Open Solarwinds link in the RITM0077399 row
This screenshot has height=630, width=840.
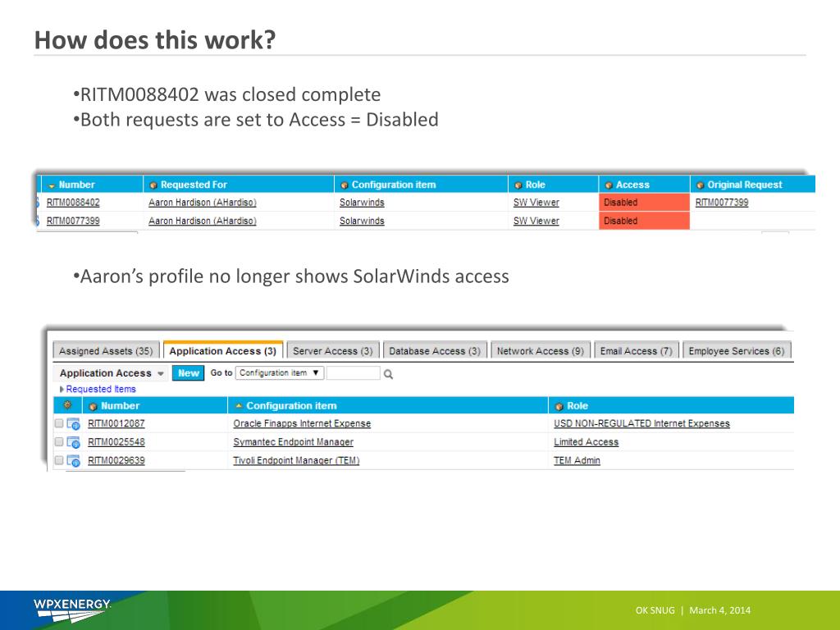tap(362, 221)
